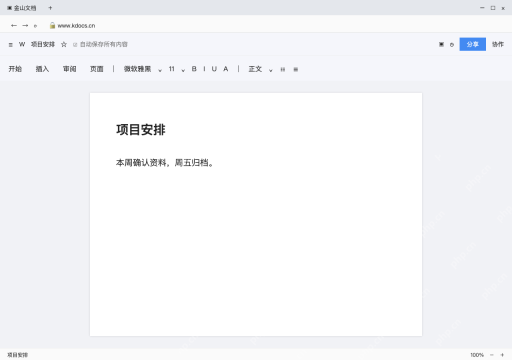The height and width of the screenshot is (360, 512).
Task: Switch to the 开始 tab
Action: (x=15, y=69)
